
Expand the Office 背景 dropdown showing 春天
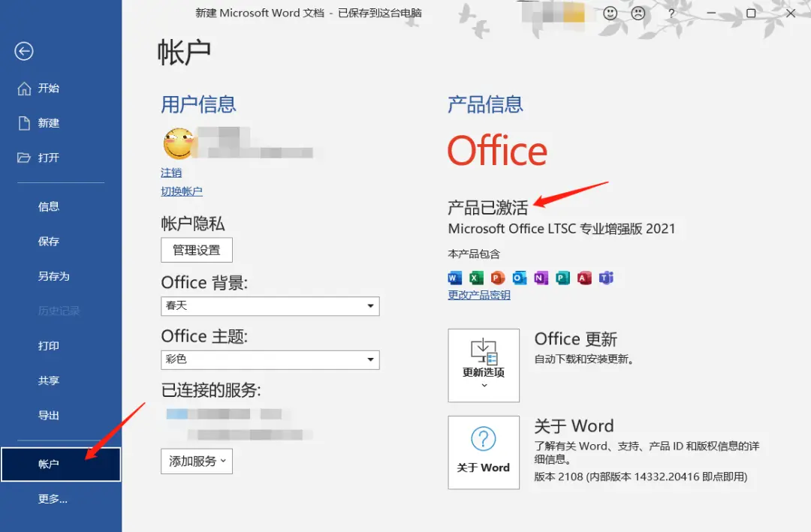(x=270, y=306)
